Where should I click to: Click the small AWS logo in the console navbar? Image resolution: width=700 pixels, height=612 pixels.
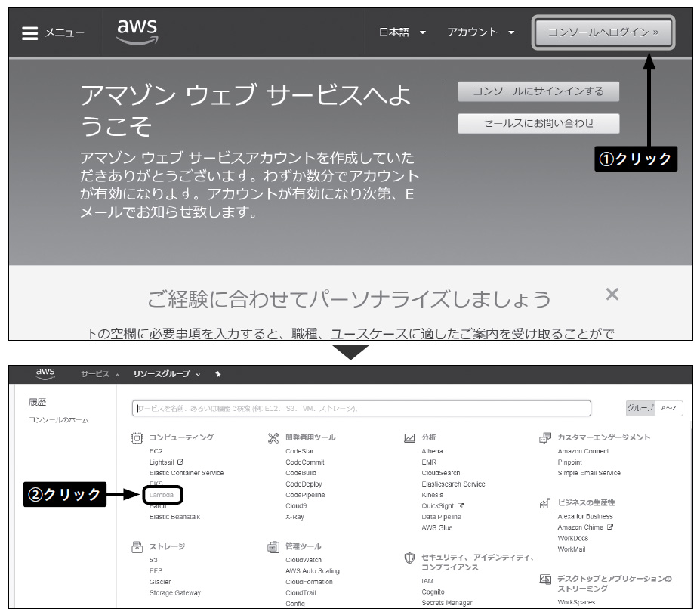pyautogui.click(x=45, y=373)
